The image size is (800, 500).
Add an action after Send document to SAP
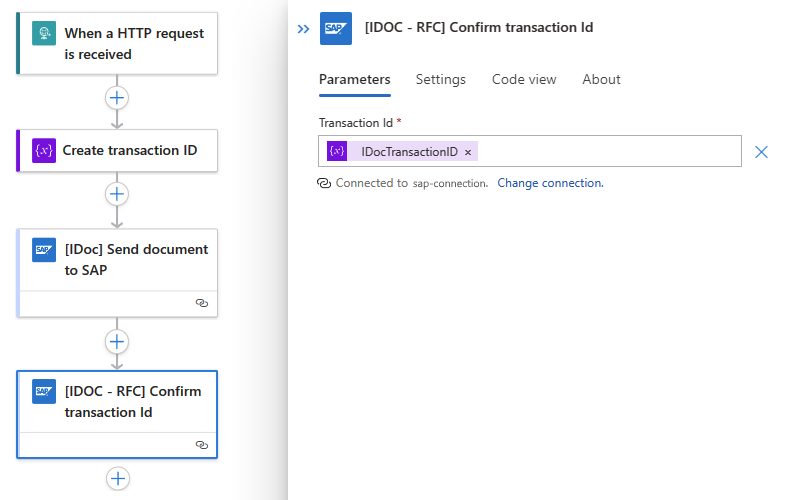coord(118,342)
